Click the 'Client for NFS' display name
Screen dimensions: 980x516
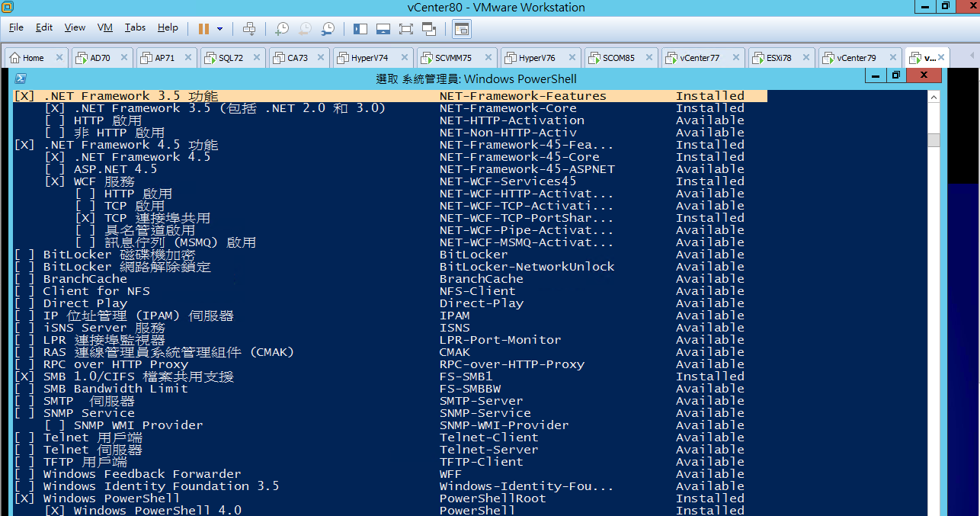97,291
